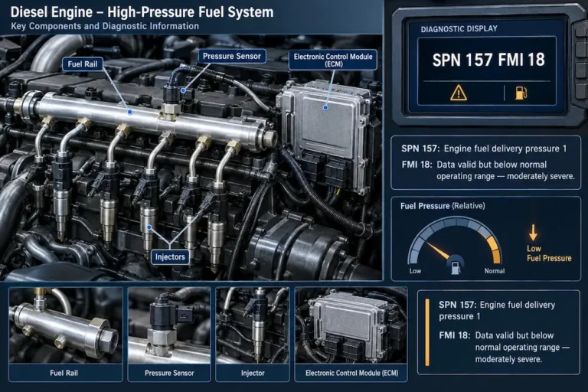Click the fuel pump icon on diagnostic display
588x392 pixels.
pyautogui.click(x=521, y=93)
